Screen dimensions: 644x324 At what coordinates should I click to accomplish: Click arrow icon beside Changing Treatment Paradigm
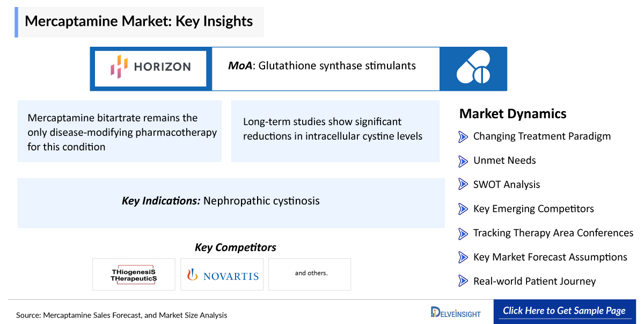(463, 136)
